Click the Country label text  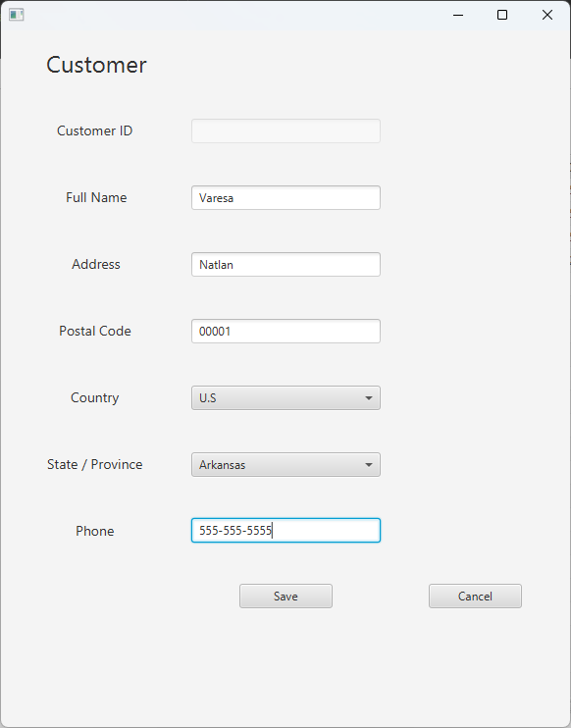coord(95,398)
